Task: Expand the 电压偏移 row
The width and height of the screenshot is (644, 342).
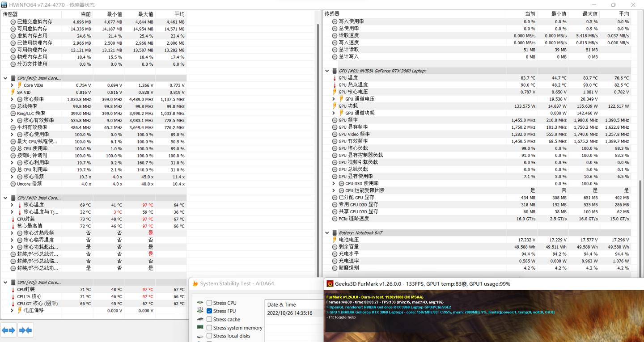Action: (x=12, y=310)
